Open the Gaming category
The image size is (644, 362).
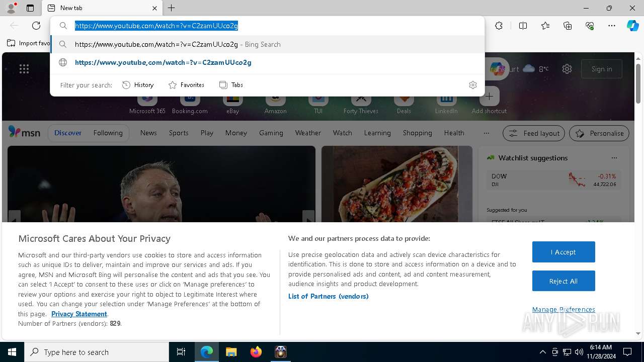271,133
